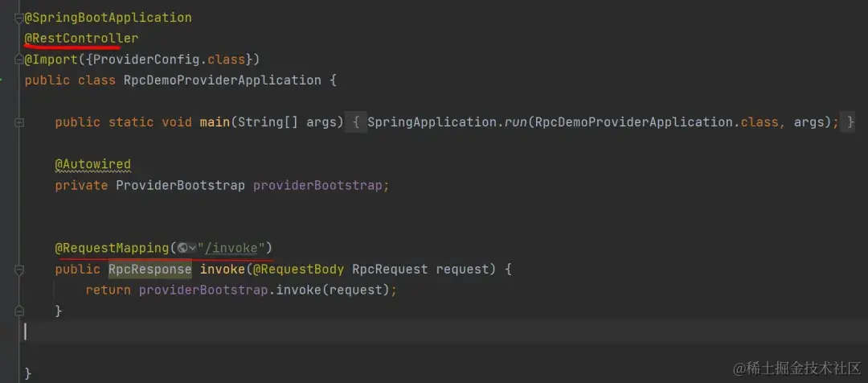The image size is (868, 383).
Task: Expand the folded "}" placeholder ending the main line
Action: pyautogui.click(x=848, y=122)
